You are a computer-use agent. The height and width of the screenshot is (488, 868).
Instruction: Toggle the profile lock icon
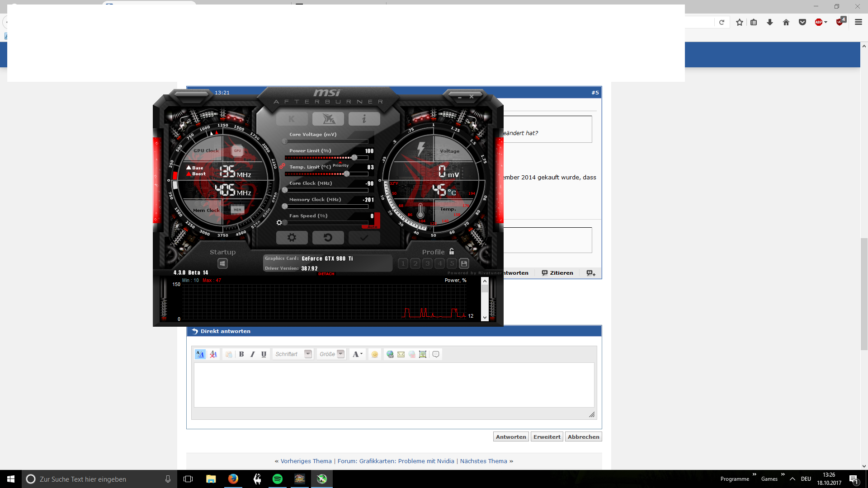[451, 251]
